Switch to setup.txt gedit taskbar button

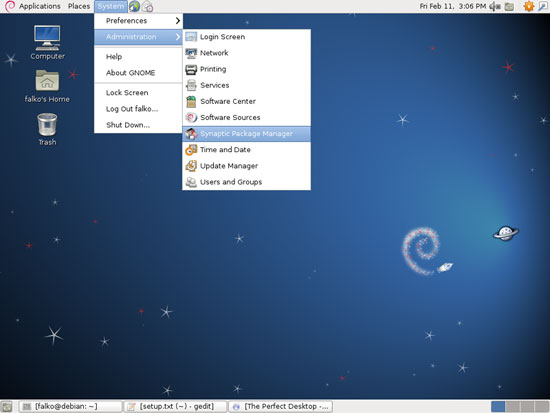[175, 407]
